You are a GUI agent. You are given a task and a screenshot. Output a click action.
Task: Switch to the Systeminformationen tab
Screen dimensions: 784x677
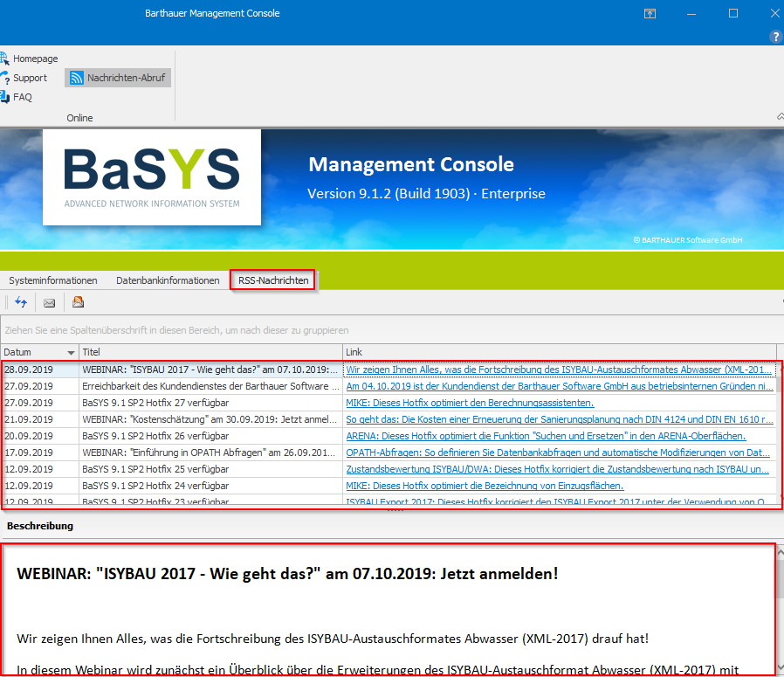53,280
